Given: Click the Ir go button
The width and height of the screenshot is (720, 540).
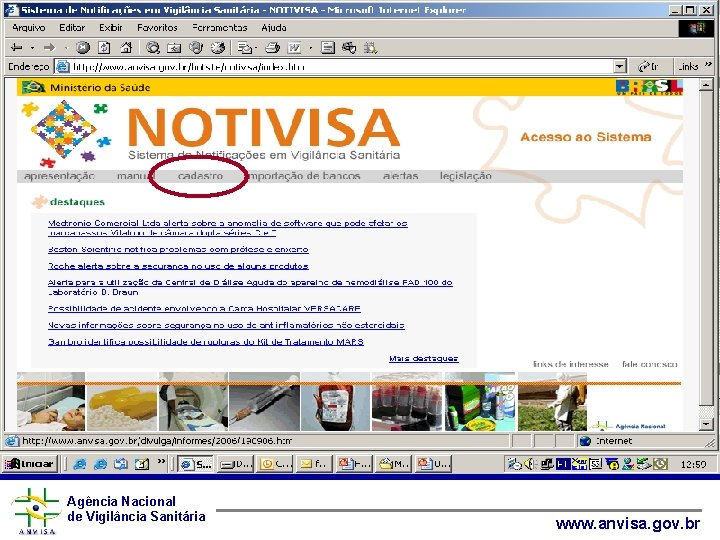Looking at the screenshot, I should click(x=648, y=67).
